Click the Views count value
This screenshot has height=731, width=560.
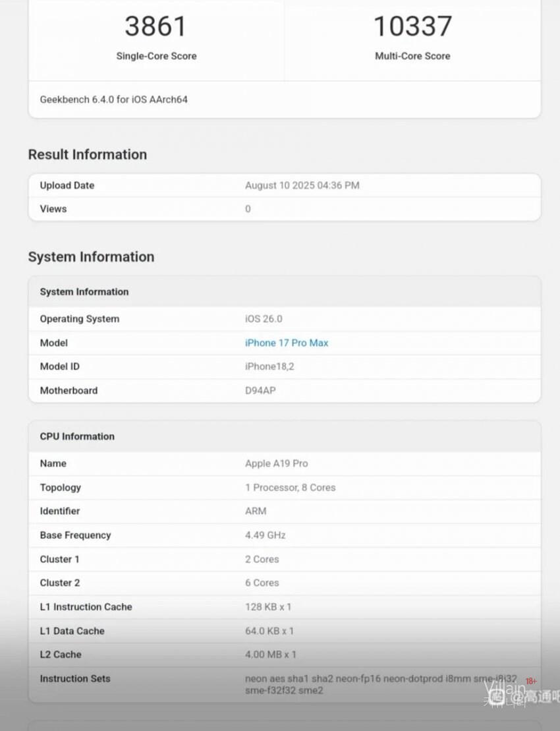[x=248, y=209]
